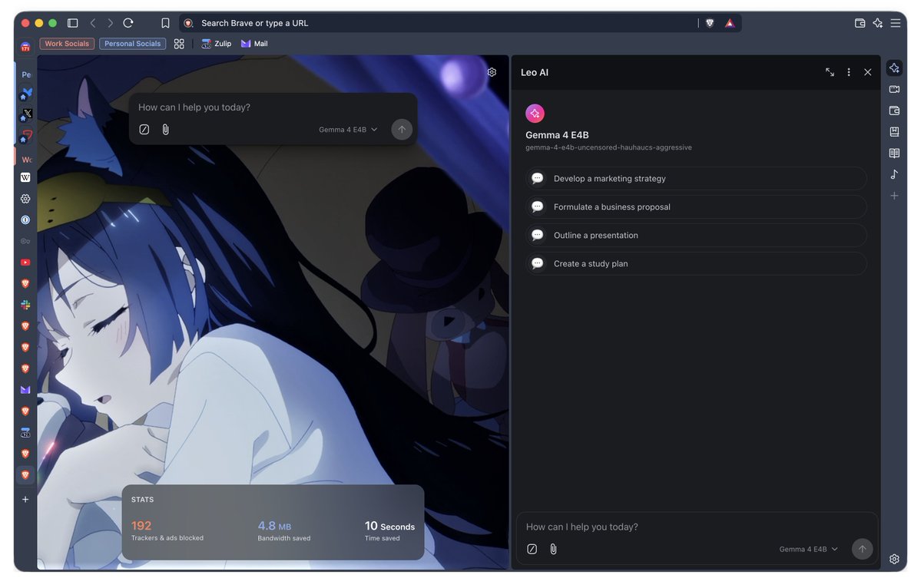Screen dimensions: 921x588
Task: Open new tab page customize gear icon
Action: click(492, 72)
